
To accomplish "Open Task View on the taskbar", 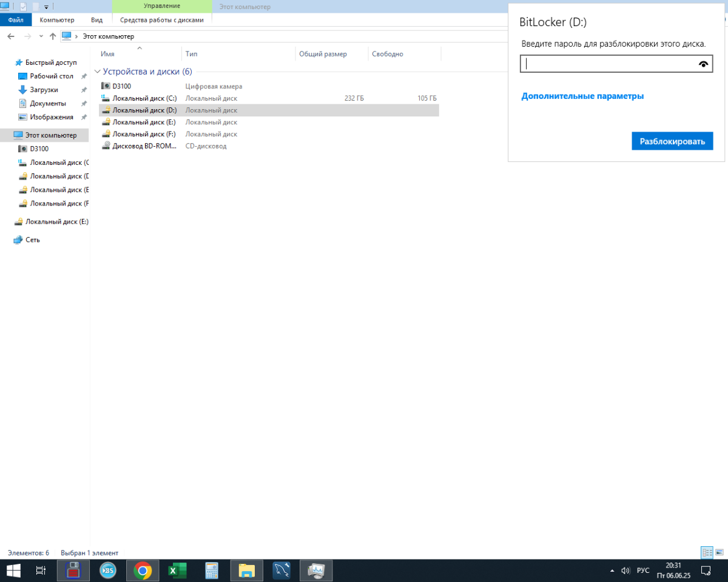I will (x=41, y=570).
